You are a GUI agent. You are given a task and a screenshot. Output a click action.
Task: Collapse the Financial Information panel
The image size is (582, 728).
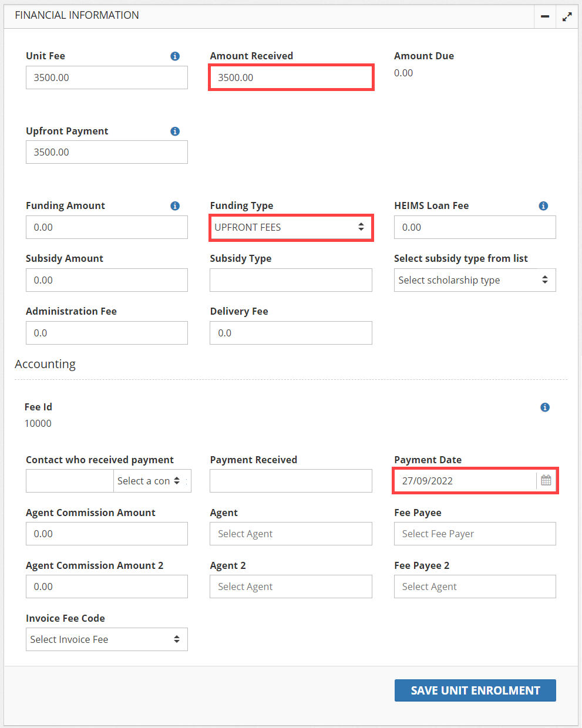pos(545,17)
